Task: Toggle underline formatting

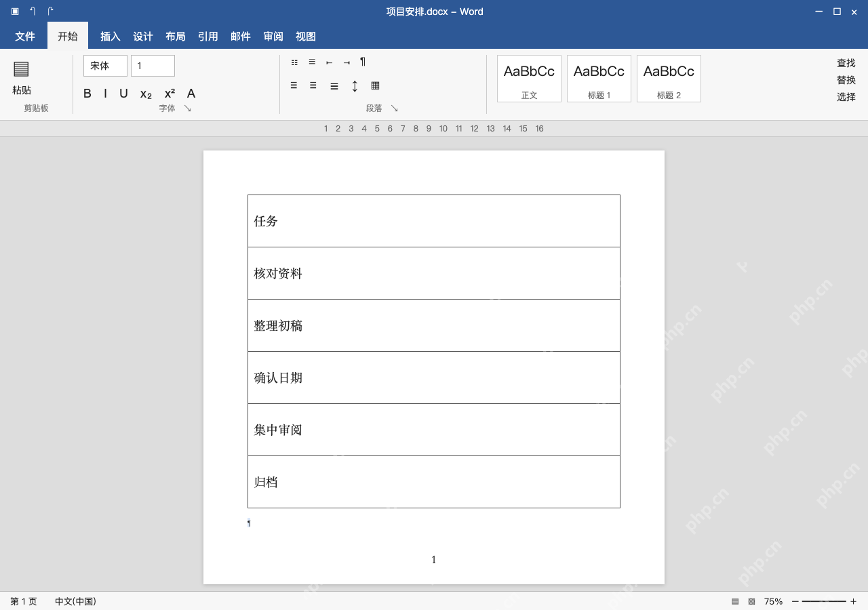Action: coord(123,94)
